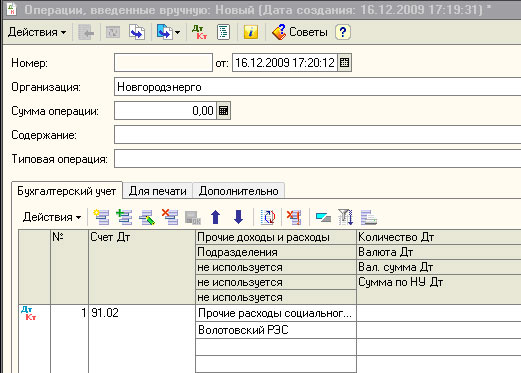Open the top Действия dropdown menu
The height and width of the screenshot is (373, 521).
point(37,32)
